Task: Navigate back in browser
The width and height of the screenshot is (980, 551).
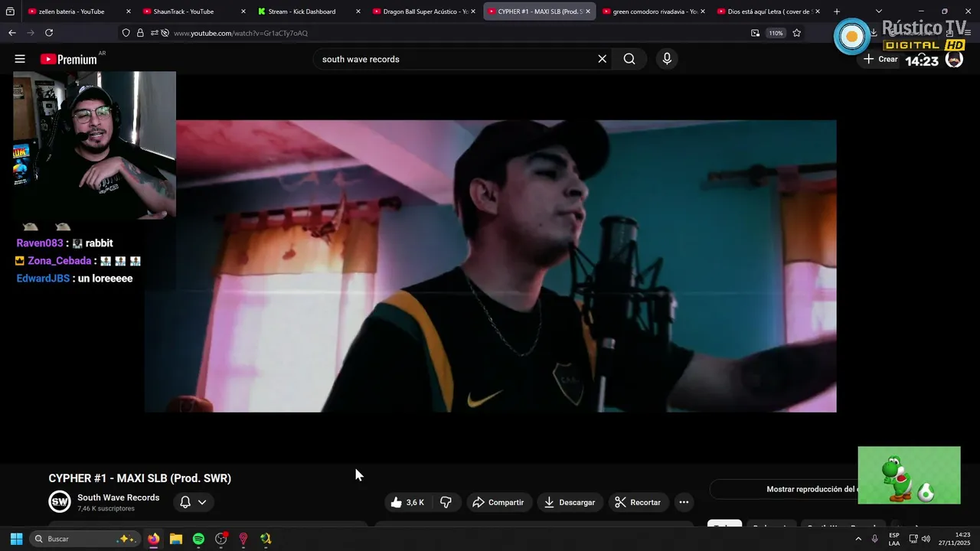Action: [x=12, y=33]
